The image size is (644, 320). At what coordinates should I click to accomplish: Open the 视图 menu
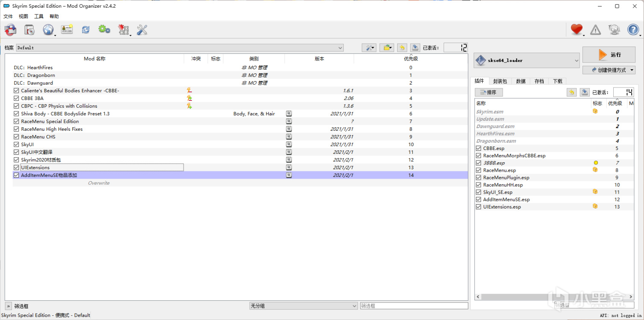23,16
